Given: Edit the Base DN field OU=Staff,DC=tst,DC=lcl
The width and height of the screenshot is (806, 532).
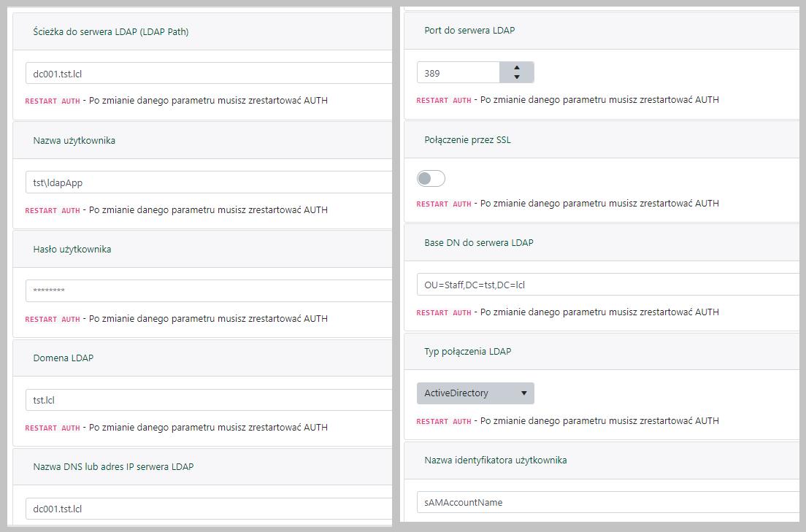Looking at the screenshot, I should [606, 285].
